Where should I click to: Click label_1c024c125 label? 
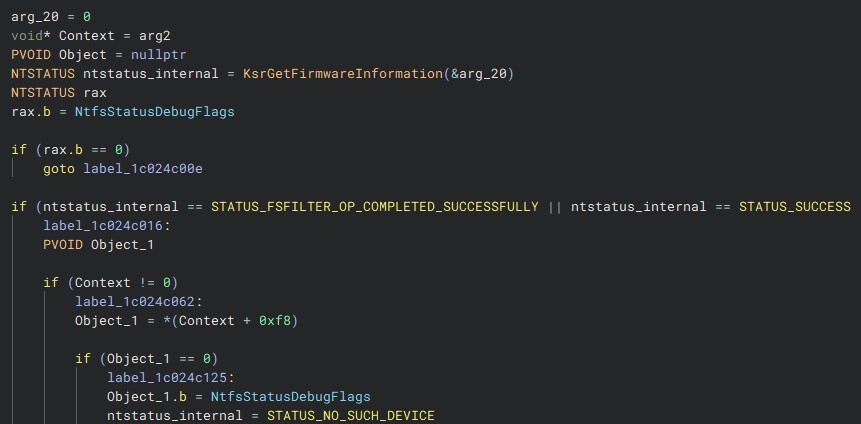171,378
